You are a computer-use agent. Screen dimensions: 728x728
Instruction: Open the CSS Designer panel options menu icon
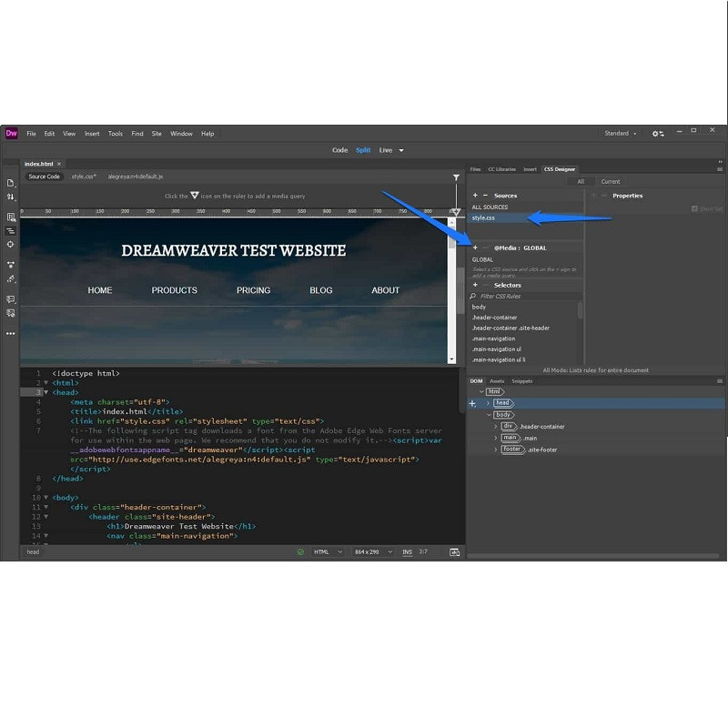pyautogui.click(x=719, y=169)
